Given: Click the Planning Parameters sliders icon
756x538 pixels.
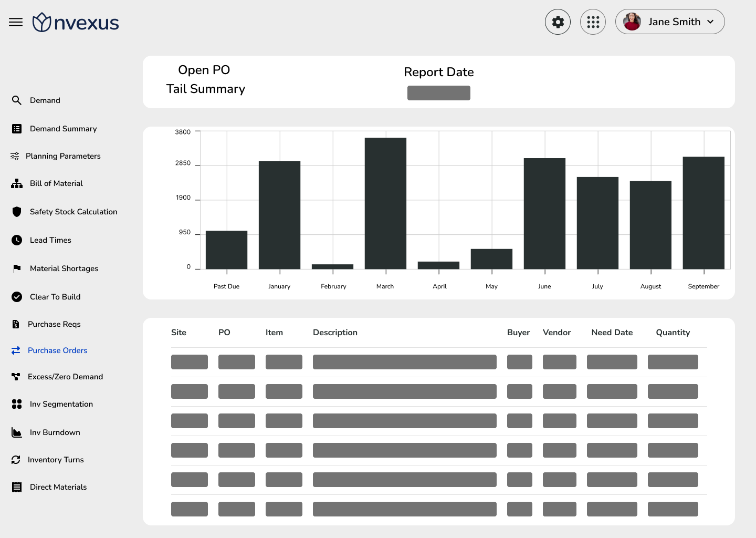Looking at the screenshot, I should coord(15,156).
